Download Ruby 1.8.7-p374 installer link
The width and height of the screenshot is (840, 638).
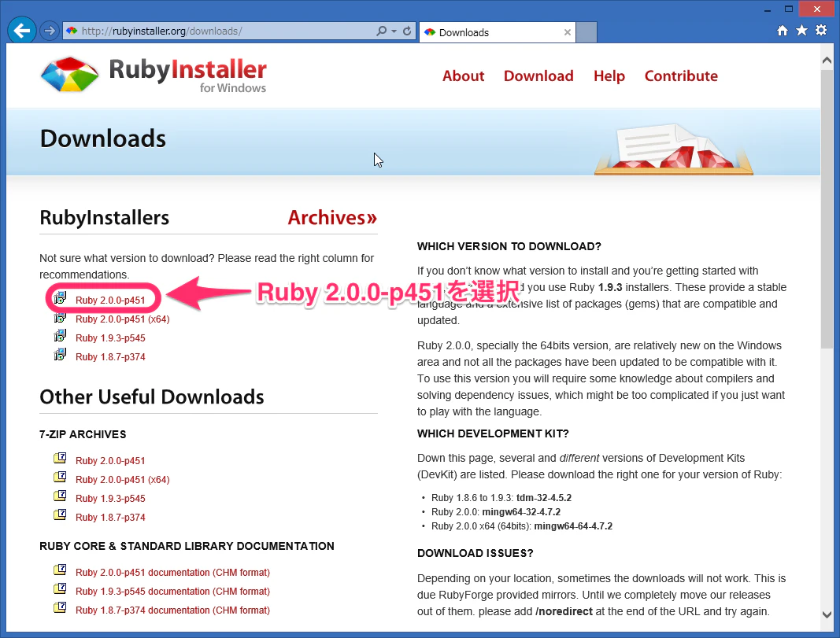pos(110,357)
